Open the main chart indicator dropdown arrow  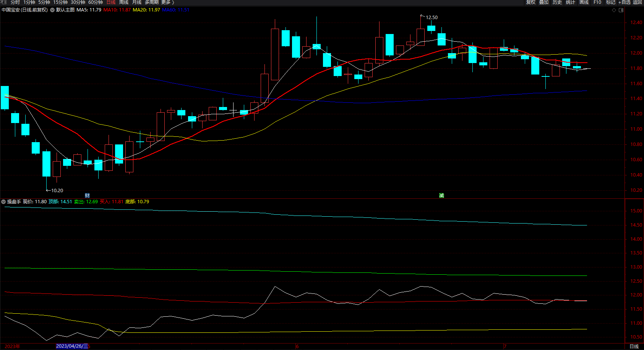click(x=52, y=10)
